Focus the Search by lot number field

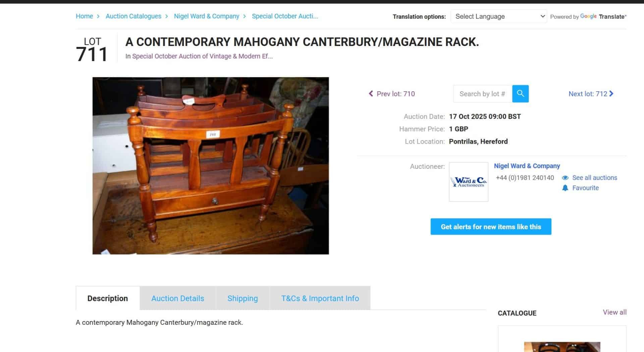(x=483, y=94)
